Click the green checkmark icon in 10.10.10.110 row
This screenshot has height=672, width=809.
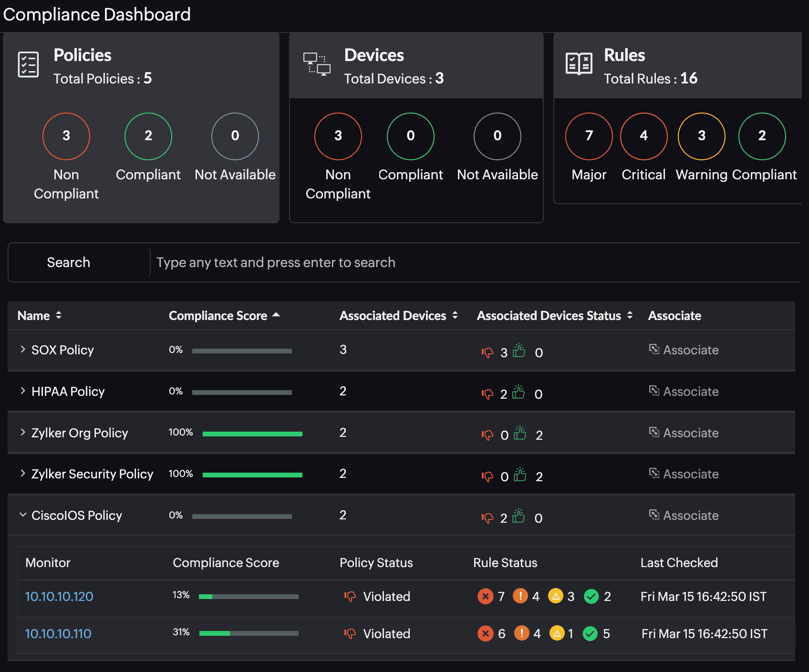pos(591,634)
